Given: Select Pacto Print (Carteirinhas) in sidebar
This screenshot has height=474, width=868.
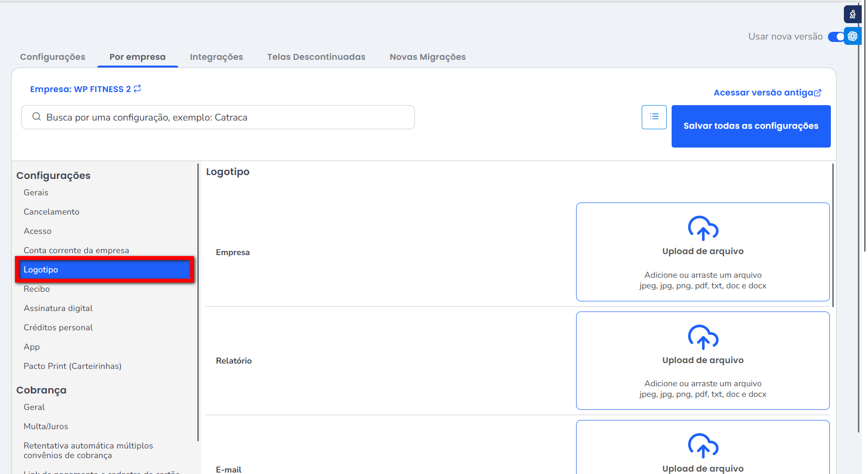Looking at the screenshot, I should pyautogui.click(x=72, y=366).
